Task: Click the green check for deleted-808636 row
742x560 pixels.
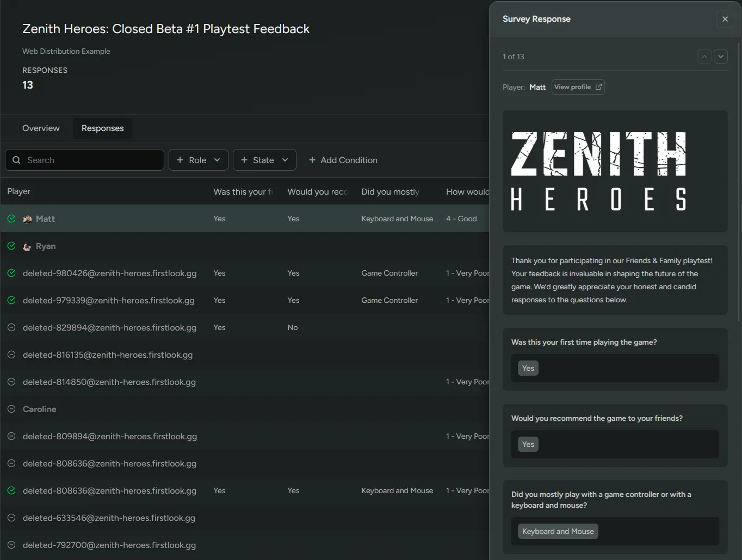Action: click(11, 490)
